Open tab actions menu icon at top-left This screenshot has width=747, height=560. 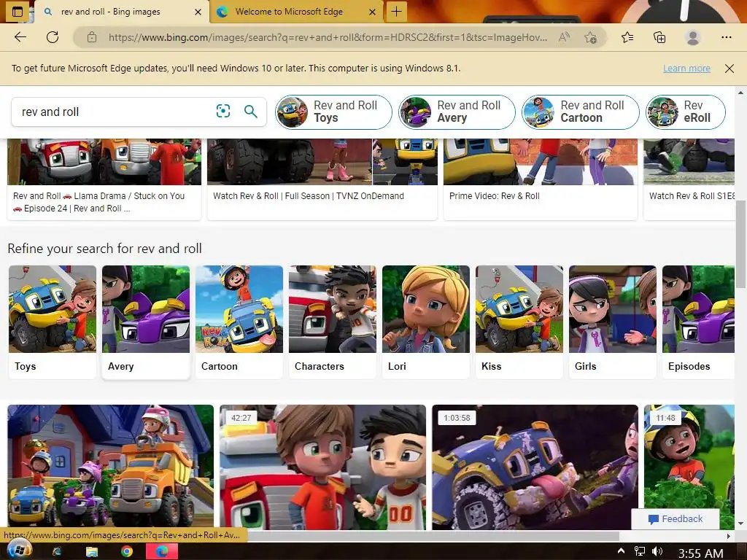click(x=18, y=12)
